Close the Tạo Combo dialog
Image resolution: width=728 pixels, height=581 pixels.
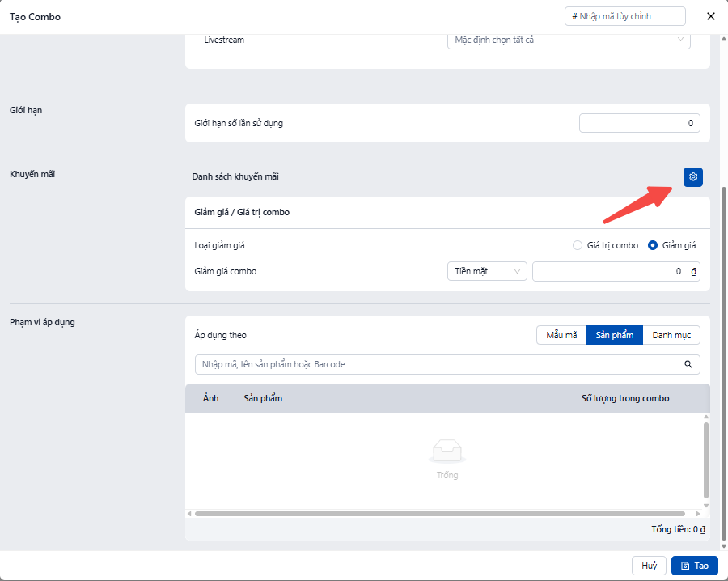point(710,16)
